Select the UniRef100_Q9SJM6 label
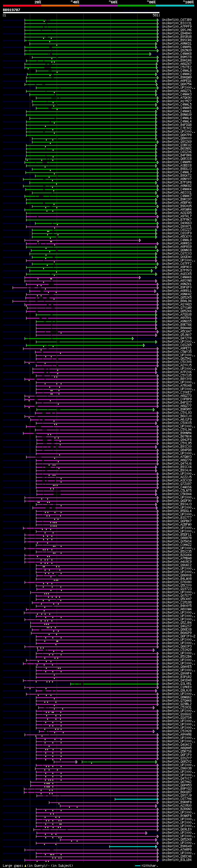Image resolution: width=197 pixels, height=868 pixels. coord(177,30)
